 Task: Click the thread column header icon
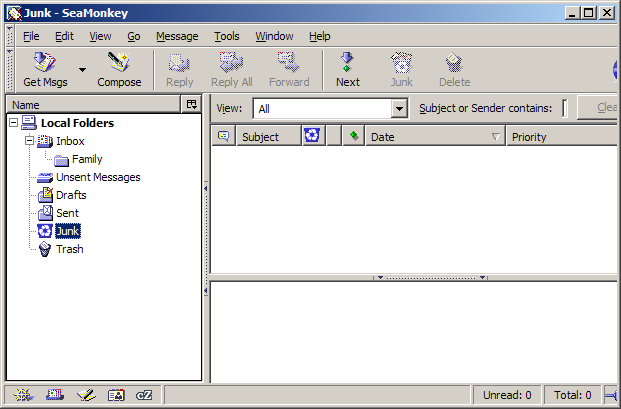click(x=223, y=137)
